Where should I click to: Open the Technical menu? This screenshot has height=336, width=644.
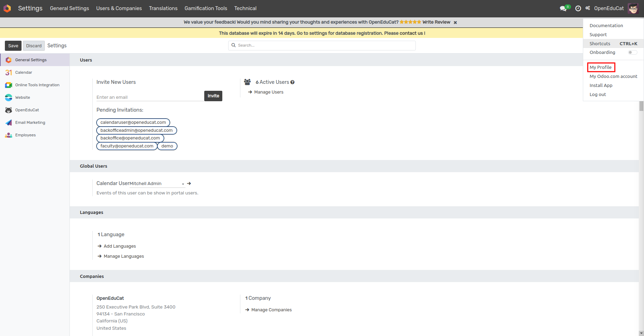245,8
